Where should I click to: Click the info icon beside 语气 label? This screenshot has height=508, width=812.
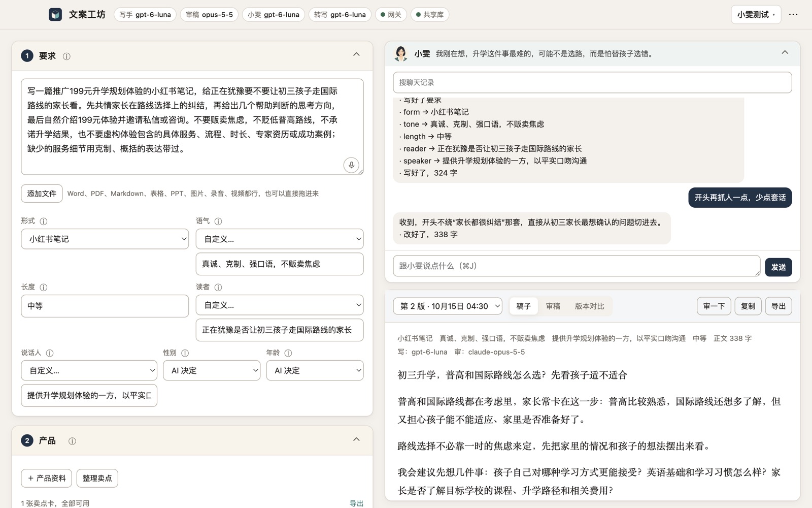click(218, 221)
